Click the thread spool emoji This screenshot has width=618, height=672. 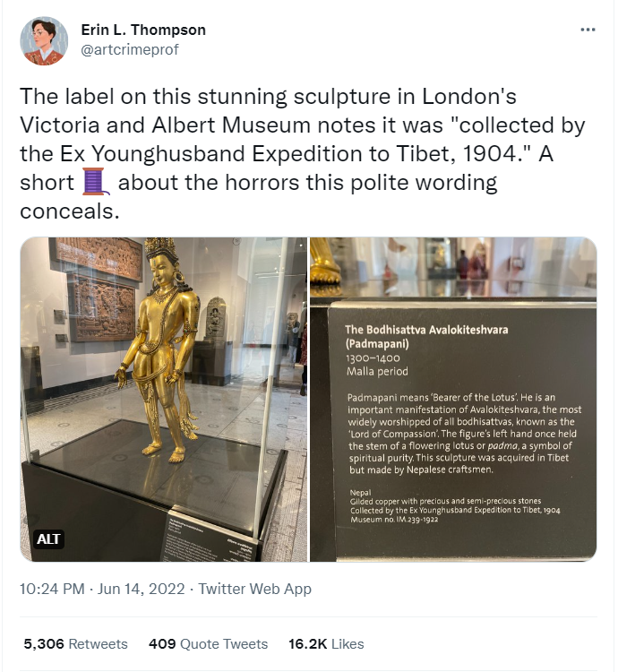click(95, 183)
